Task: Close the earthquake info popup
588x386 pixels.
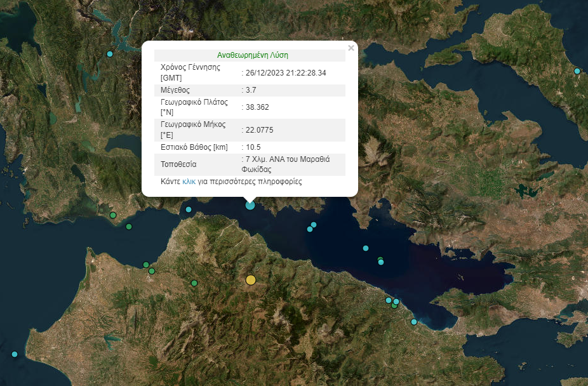Action: tap(351, 48)
